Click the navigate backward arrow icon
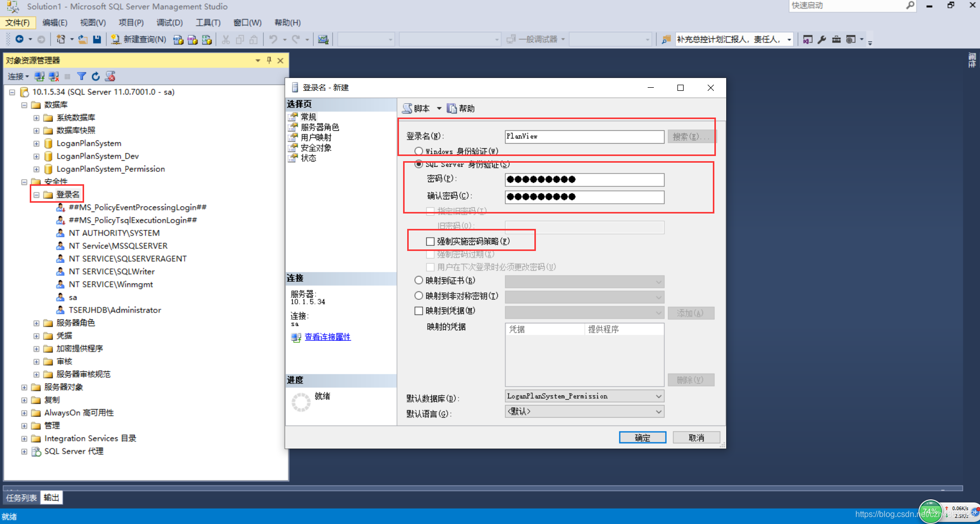The width and height of the screenshot is (980, 524). (19, 39)
